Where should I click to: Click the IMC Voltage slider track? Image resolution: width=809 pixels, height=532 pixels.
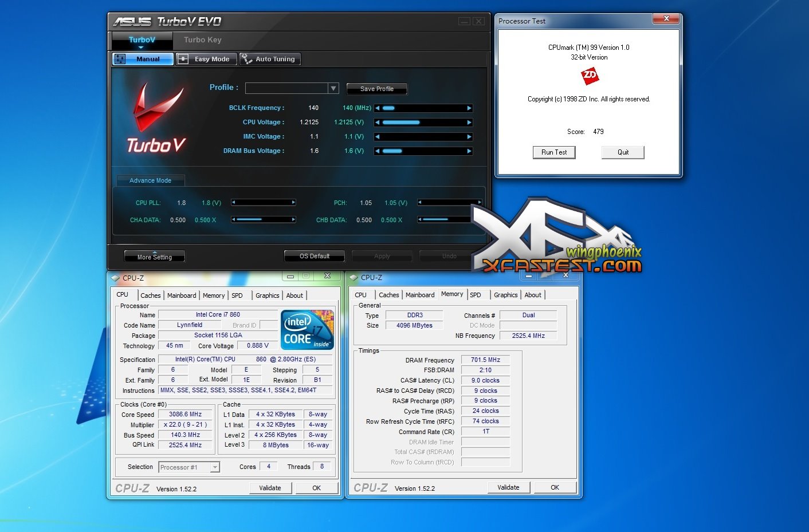pyautogui.click(x=423, y=136)
